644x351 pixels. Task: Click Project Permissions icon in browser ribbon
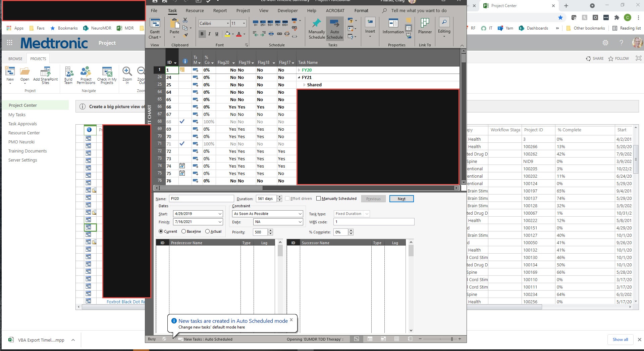tap(86, 75)
